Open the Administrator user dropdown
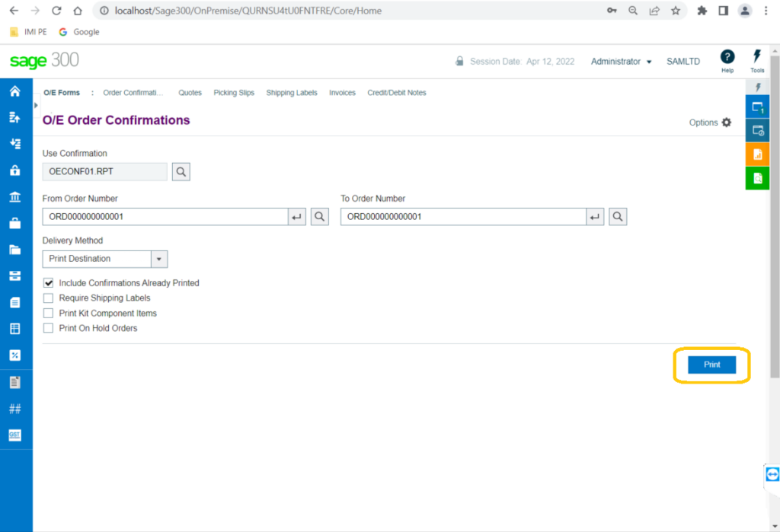This screenshot has height=532, width=780. click(x=622, y=62)
